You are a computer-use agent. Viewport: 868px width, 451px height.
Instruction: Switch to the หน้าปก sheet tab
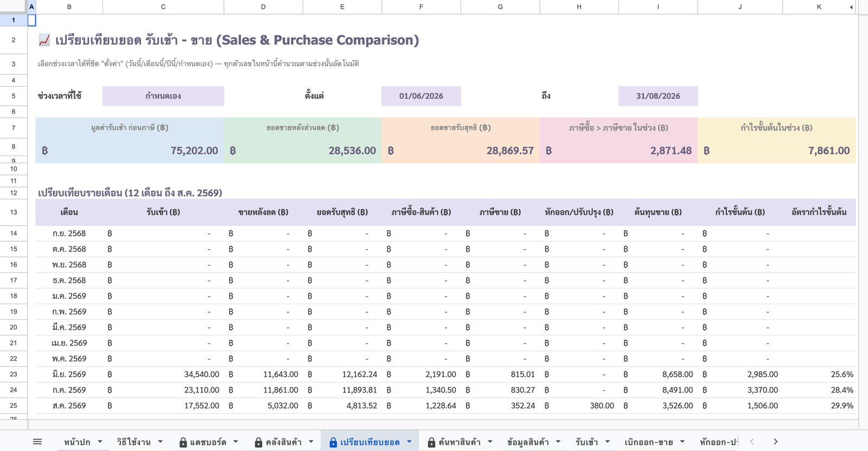(77, 442)
